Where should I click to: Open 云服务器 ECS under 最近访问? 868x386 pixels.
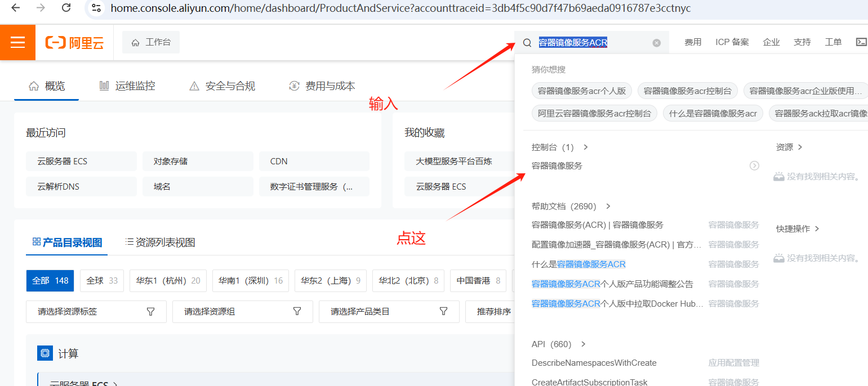point(81,161)
